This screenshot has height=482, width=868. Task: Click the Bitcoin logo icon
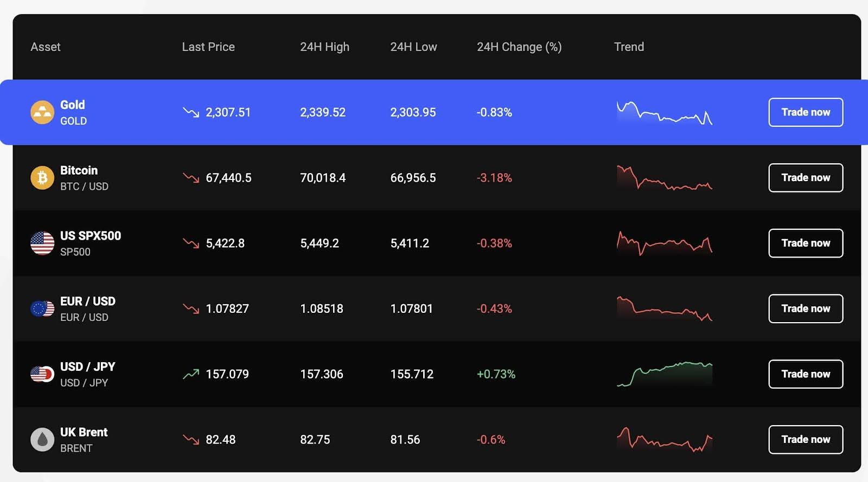click(x=42, y=177)
